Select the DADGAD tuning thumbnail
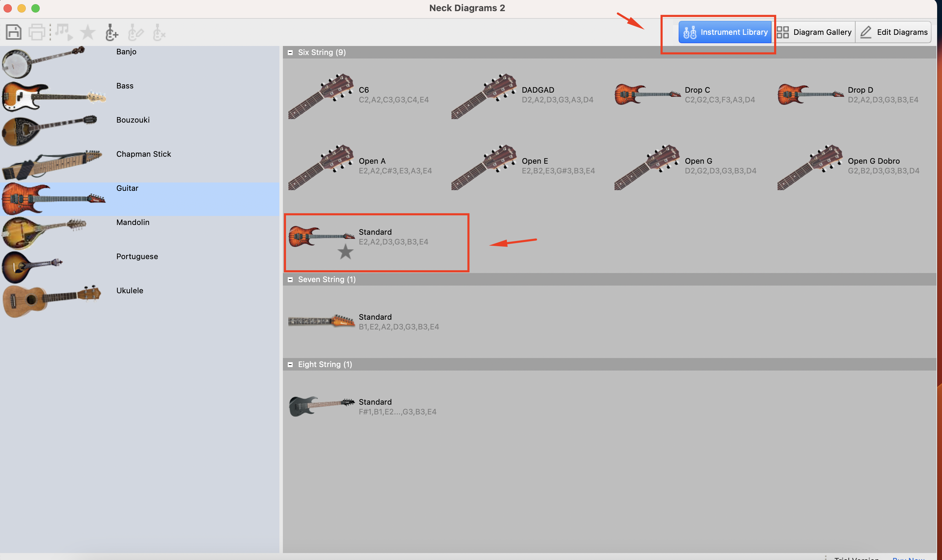Screen dimensions: 942x560 (x=523, y=95)
